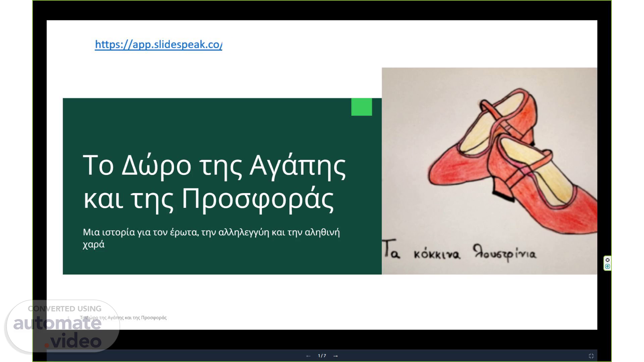Screen dimensions: 644x362
Task: Click title 'Το Δώρο της Αγάπης'
Action: pos(214,165)
